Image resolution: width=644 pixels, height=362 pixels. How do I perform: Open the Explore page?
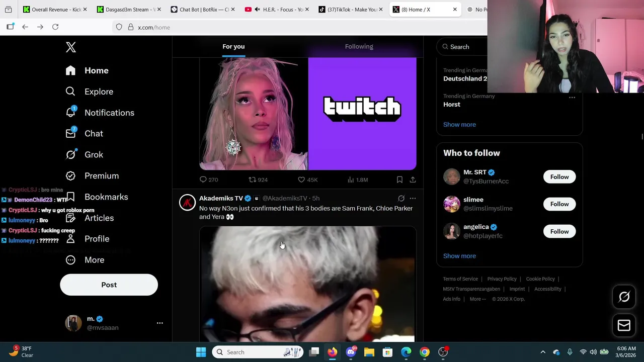coord(89,92)
